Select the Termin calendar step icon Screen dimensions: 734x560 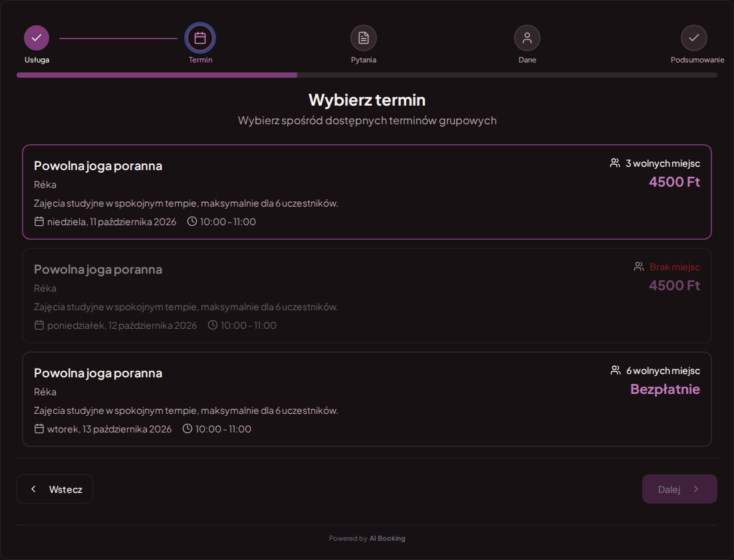tap(200, 38)
